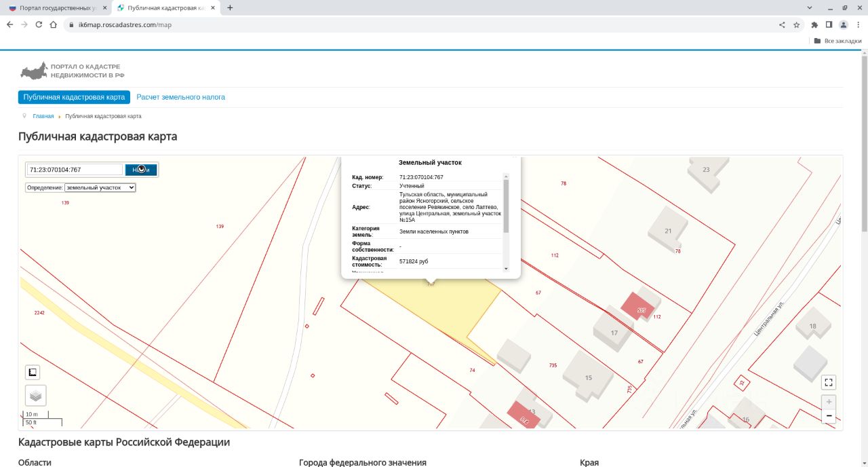Open the Chrome three-dot menu
This screenshot has width=868, height=467.
pos(858,24)
